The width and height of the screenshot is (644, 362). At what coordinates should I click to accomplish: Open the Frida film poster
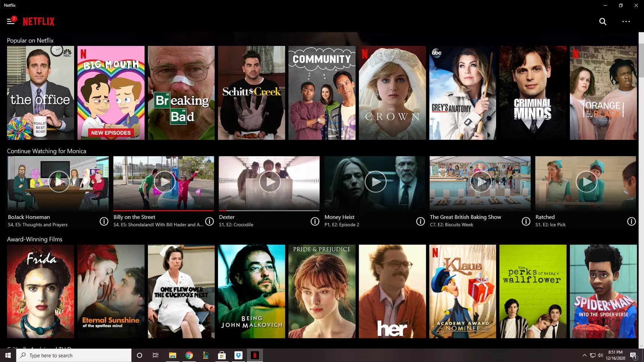click(40, 291)
